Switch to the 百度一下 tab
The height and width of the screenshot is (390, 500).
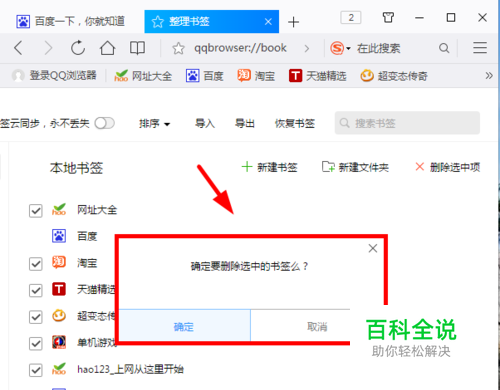71,22
